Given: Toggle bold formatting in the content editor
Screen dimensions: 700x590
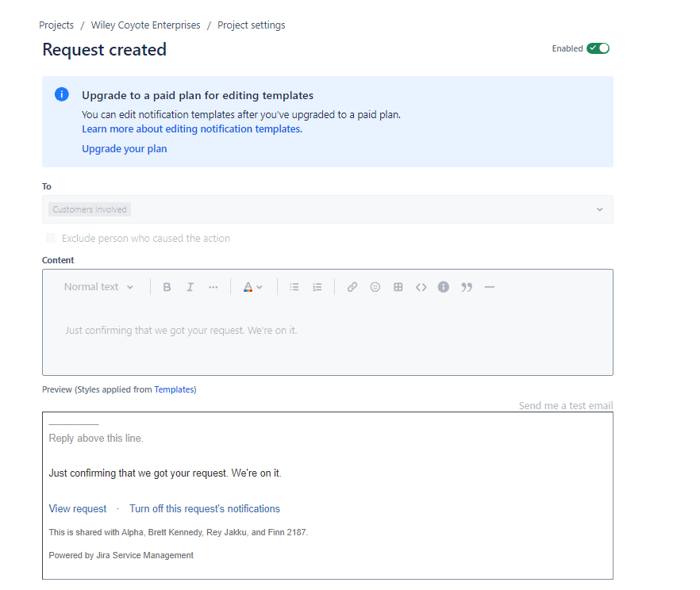Looking at the screenshot, I should click(x=167, y=286).
